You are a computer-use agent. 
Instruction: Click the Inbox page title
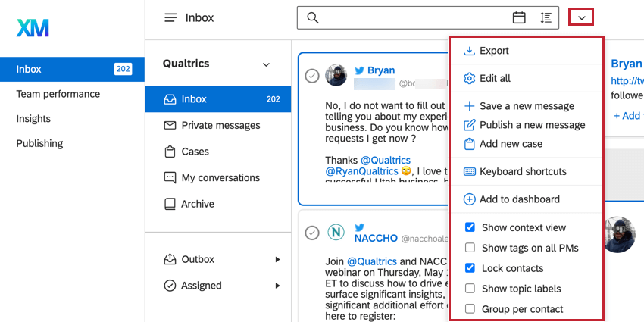[199, 18]
